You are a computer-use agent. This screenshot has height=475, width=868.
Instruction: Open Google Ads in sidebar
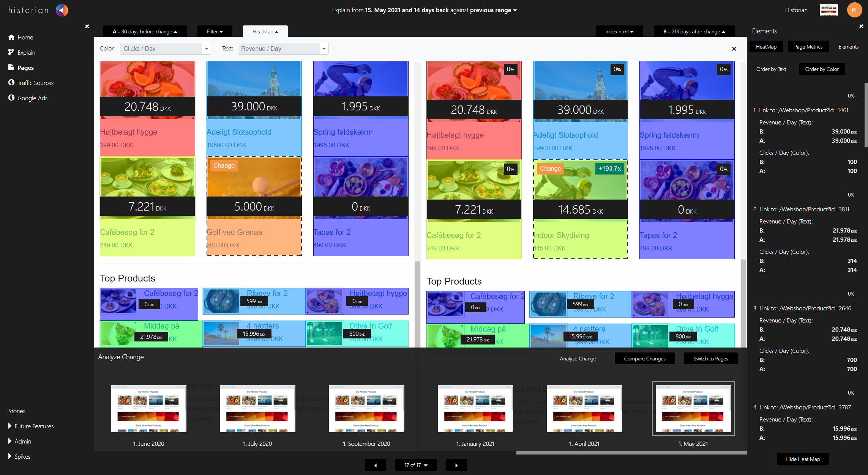pos(28,98)
